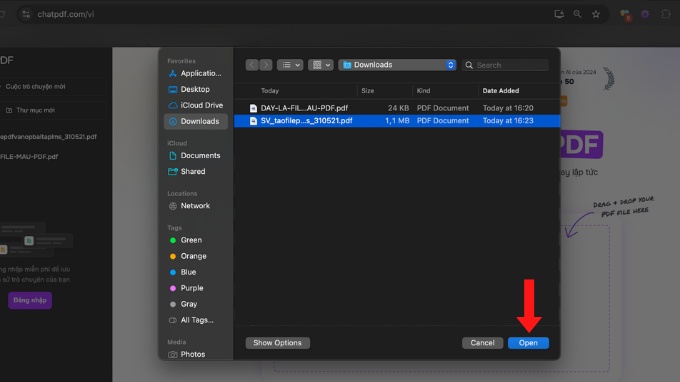The height and width of the screenshot is (382, 680).
Task: Go to Desktop folder in sidebar
Action: (196, 89)
